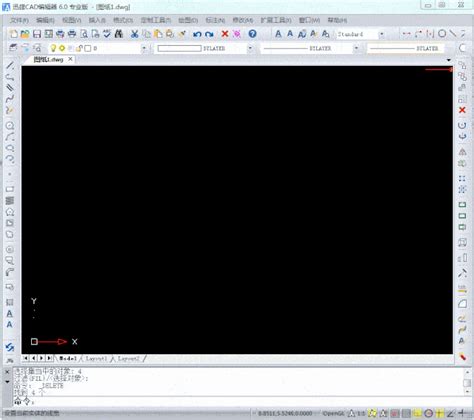Viewport: 474px width, 420px height.
Task: Open the 视图 (View) menu
Action: [72, 20]
